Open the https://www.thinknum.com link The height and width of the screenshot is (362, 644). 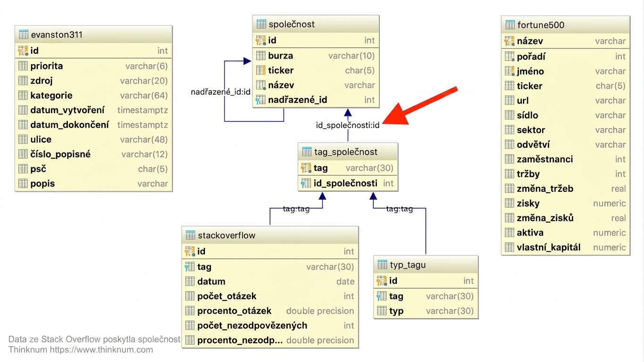click(x=101, y=350)
